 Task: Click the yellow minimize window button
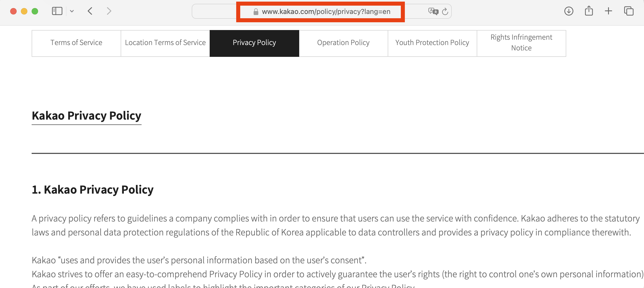(x=24, y=11)
